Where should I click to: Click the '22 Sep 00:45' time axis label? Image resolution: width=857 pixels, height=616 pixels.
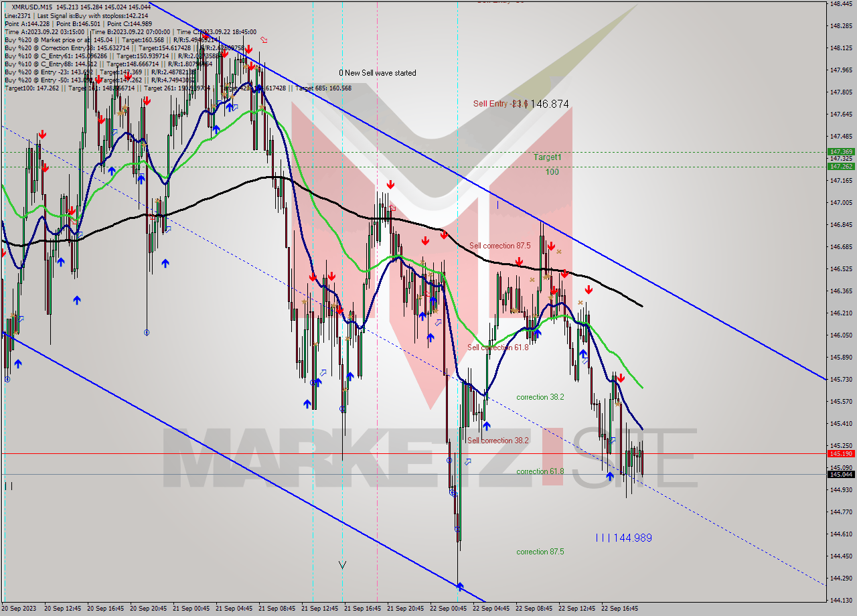(448, 609)
